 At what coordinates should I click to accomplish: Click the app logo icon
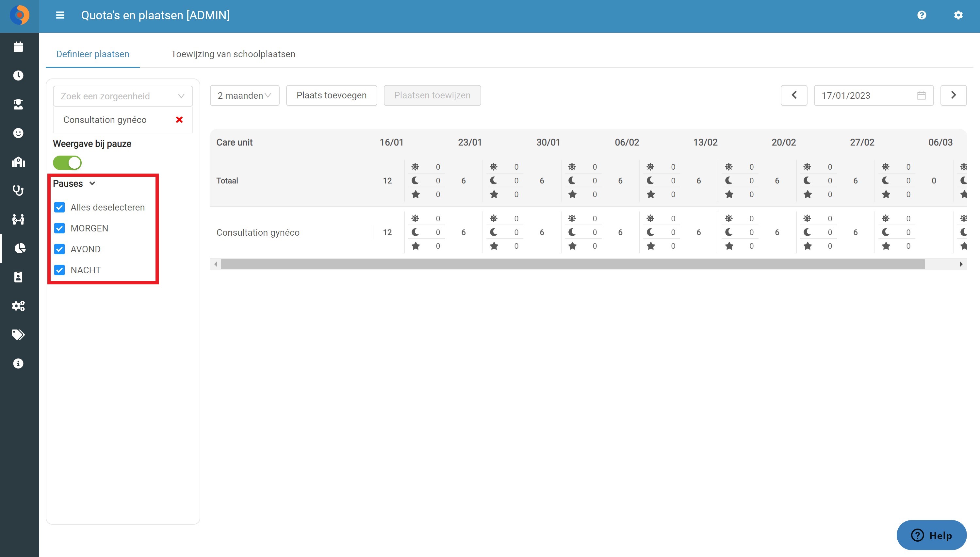point(20,15)
